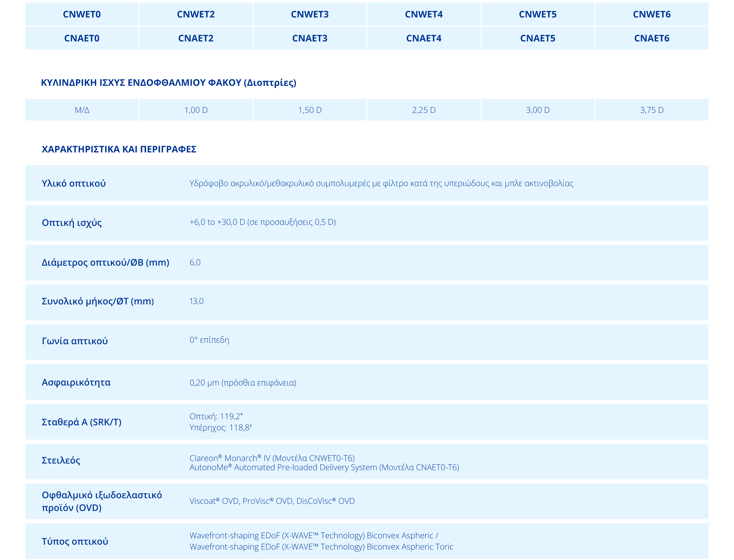This screenshot has width=734, height=560.
Task: Select the CNAET5 model code
Action: click(x=538, y=38)
